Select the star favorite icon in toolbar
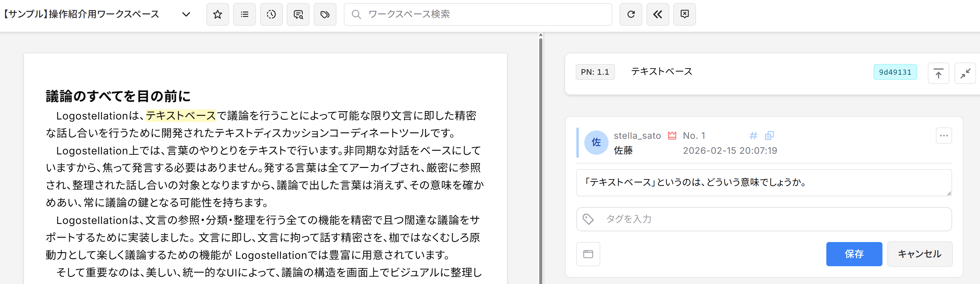 217,14
